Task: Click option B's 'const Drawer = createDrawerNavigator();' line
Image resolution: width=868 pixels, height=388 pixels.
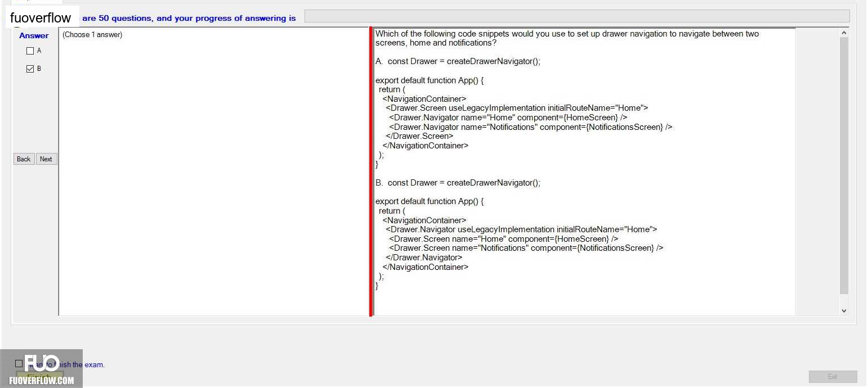Action: pyautogui.click(x=464, y=183)
